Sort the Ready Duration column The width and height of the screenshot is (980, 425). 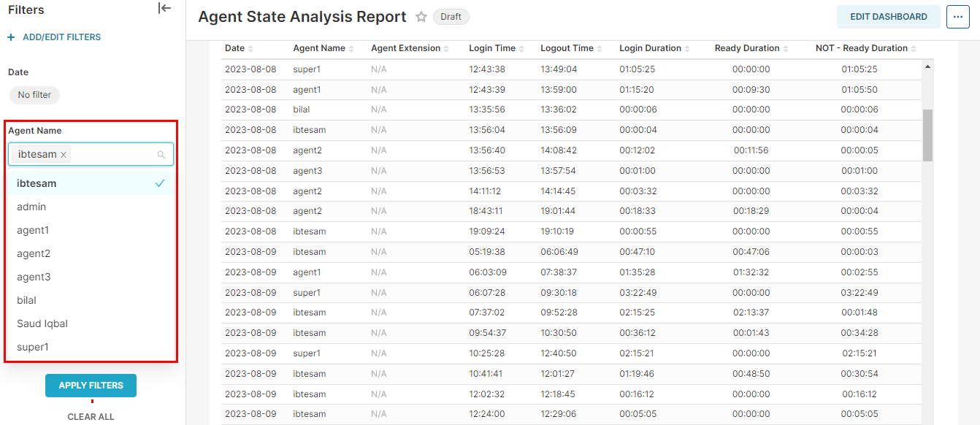787,48
